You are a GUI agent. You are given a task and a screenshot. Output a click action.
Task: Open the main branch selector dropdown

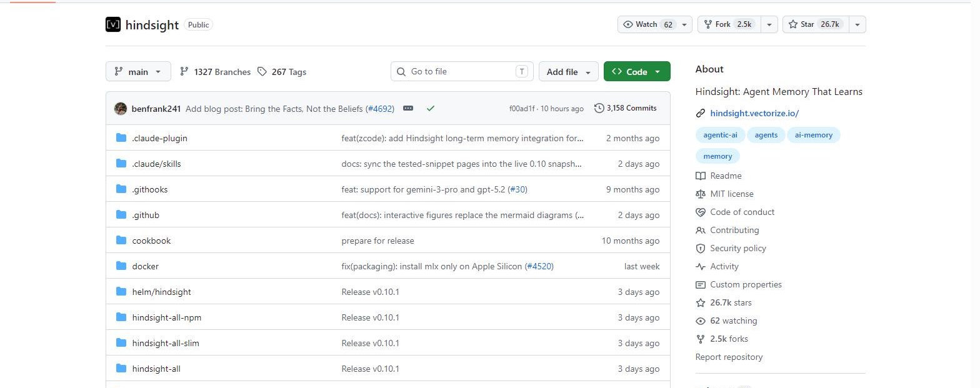(x=138, y=71)
